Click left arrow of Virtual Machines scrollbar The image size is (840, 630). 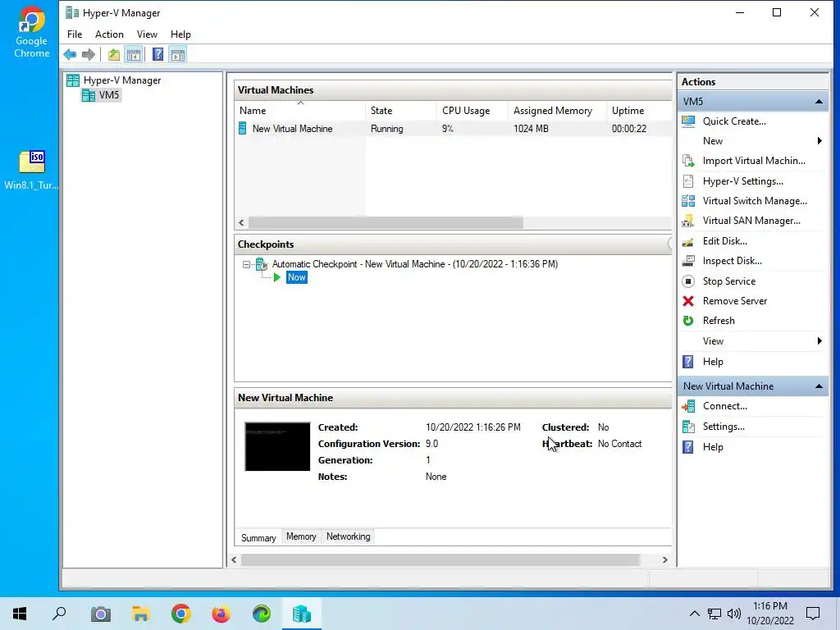click(242, 222)
